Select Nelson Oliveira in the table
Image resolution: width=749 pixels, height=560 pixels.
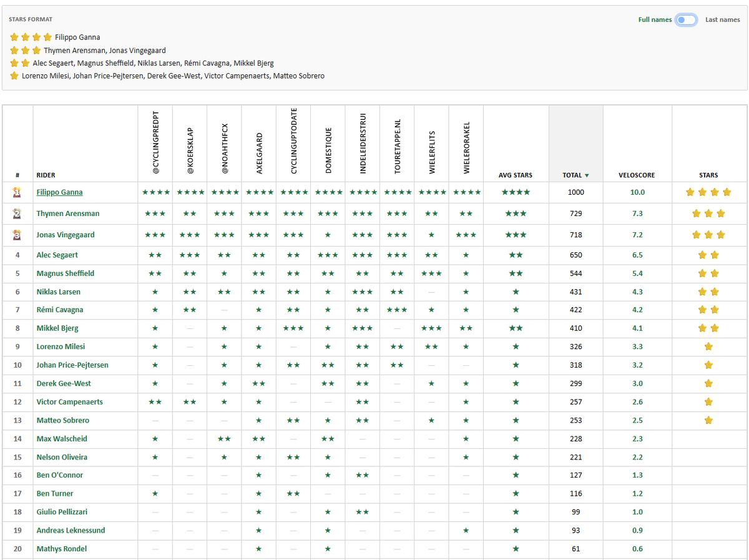(x=62, y=457)
